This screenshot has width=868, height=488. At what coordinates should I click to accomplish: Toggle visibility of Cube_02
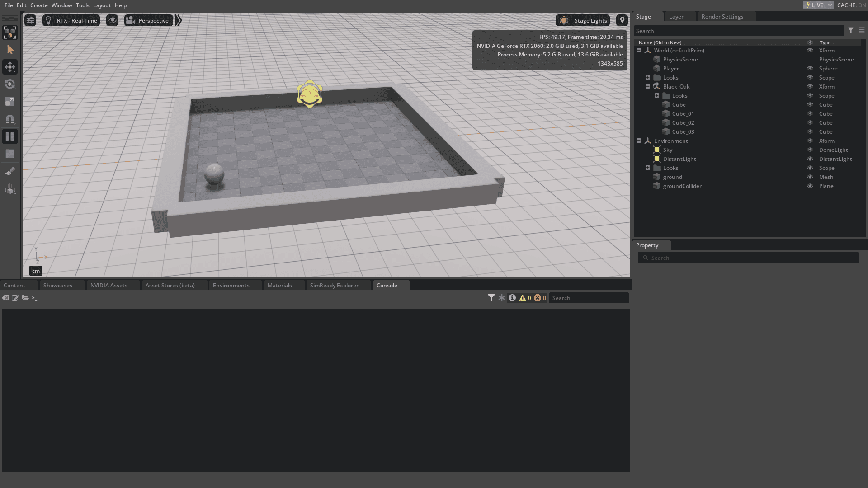[x=810, y=123]
